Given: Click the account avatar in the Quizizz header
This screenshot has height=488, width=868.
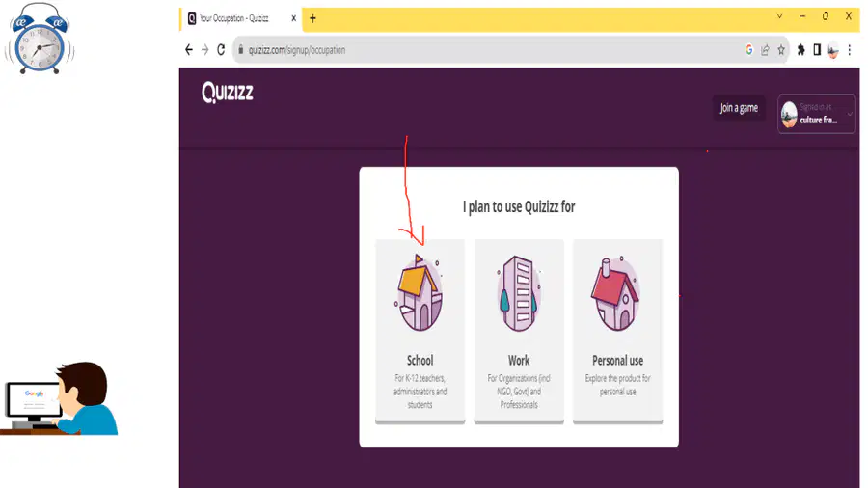Looking at the screenshot, I should pos(789,114).
